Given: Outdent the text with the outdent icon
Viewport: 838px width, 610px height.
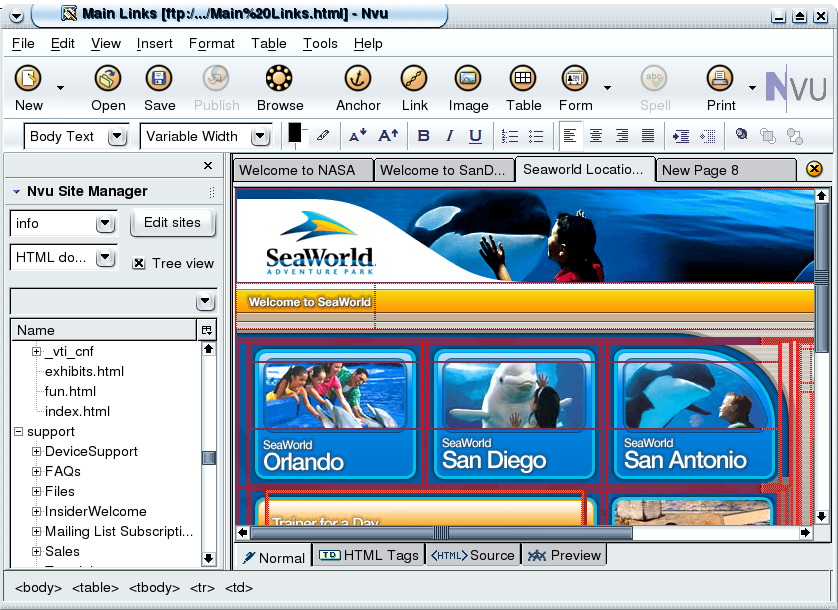Looking at the screenshot, I should coord(708,136).
